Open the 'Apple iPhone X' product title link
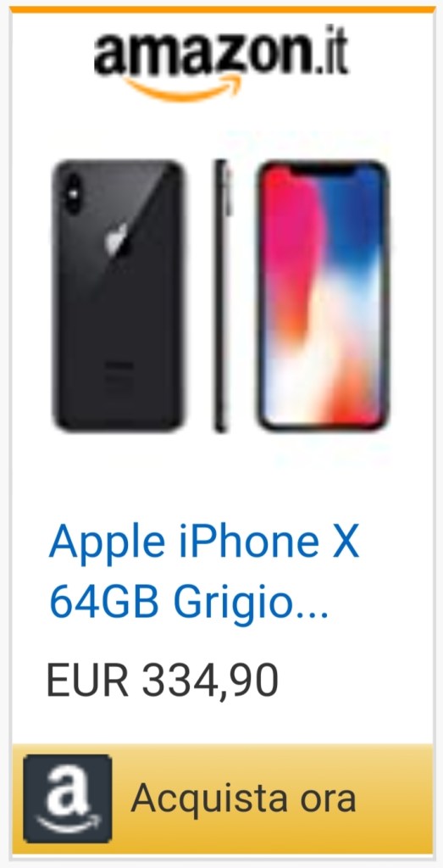Screen dimensions: 443x868 coord(204,543)
